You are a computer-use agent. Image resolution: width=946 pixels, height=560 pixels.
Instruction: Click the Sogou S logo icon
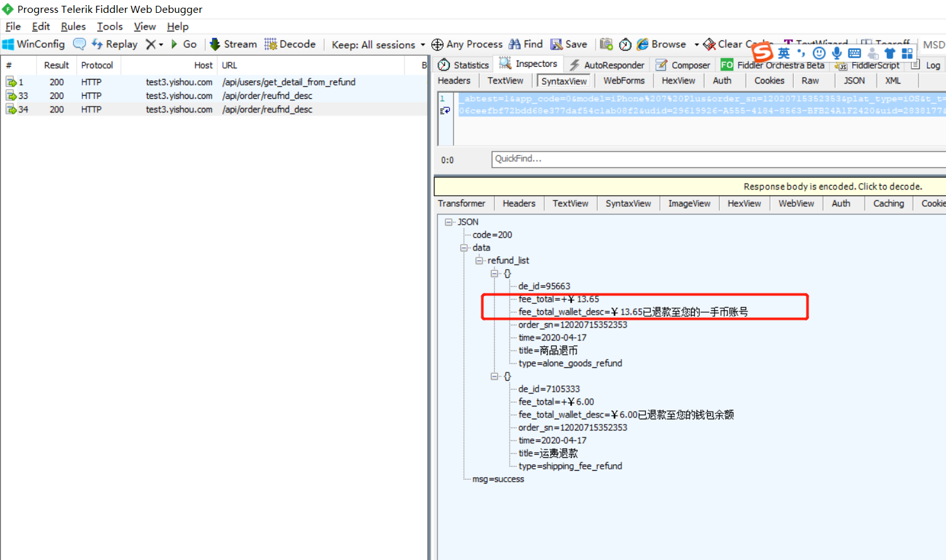(762, 51)
